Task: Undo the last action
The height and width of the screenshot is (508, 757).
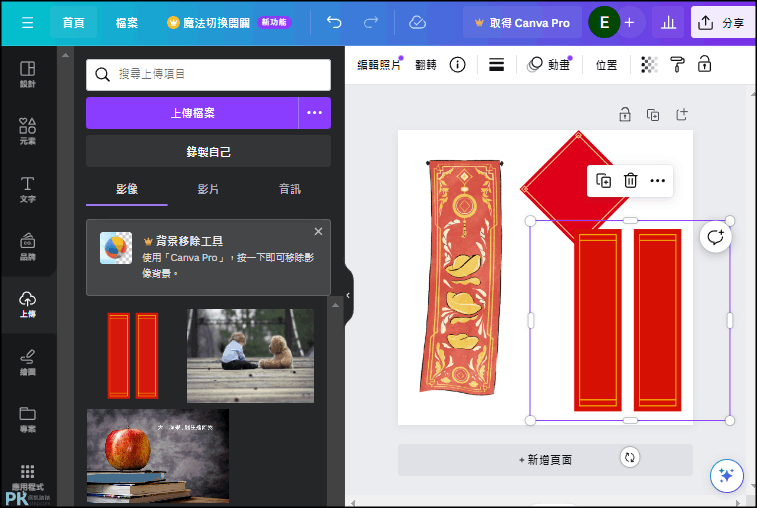Action: point(334,22)
